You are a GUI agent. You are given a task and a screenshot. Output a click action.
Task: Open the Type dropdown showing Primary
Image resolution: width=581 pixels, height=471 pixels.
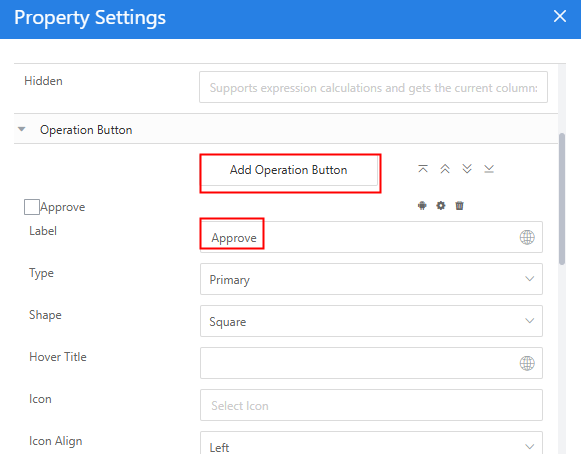click(371, 279)
